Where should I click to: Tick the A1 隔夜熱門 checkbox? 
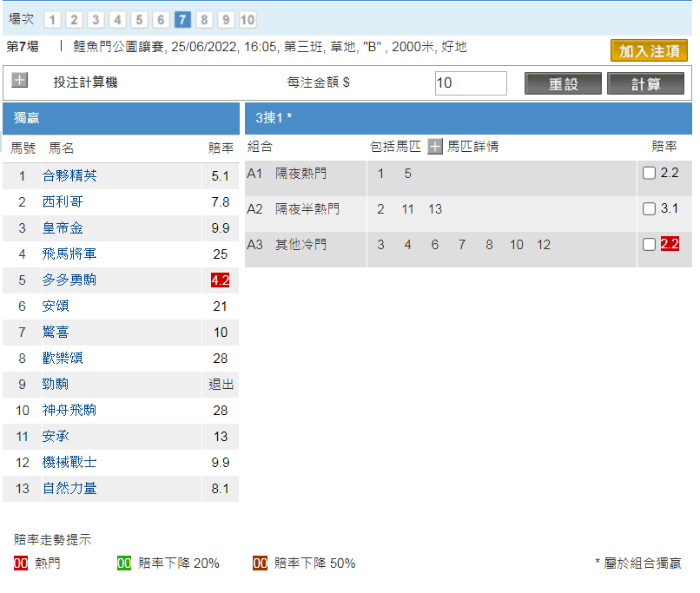(649, 174)
